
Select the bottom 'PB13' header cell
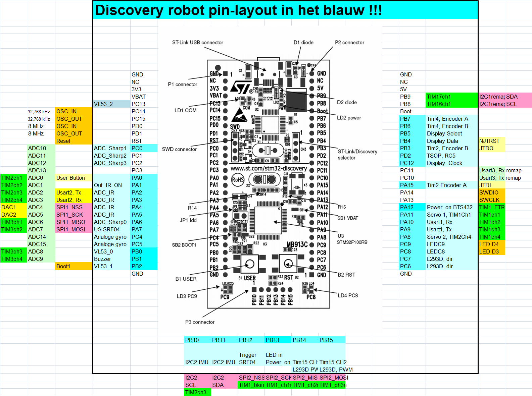point(278,340)
